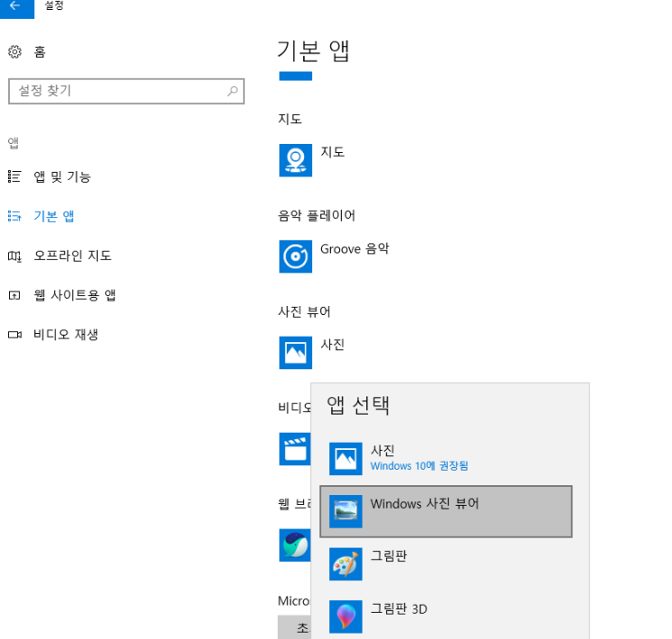Open the 홈 settings page
This screenshot has height=639, width=672.
coord(40,52)
